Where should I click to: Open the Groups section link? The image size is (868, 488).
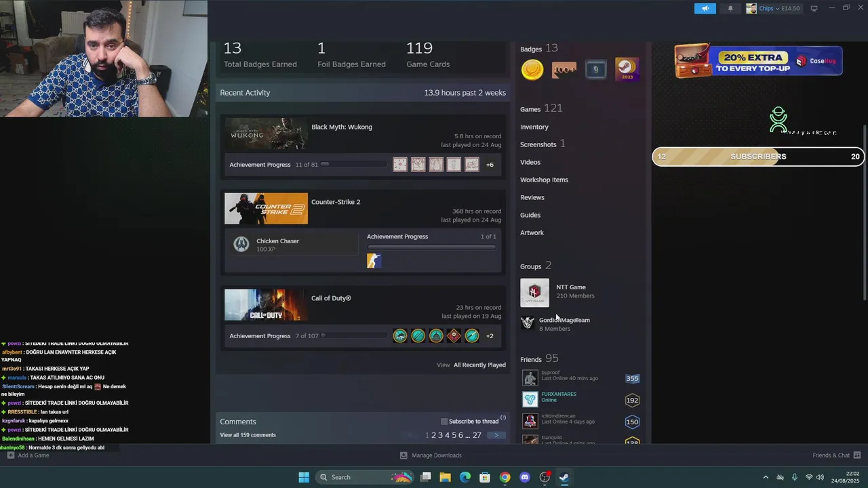point(530,266)
